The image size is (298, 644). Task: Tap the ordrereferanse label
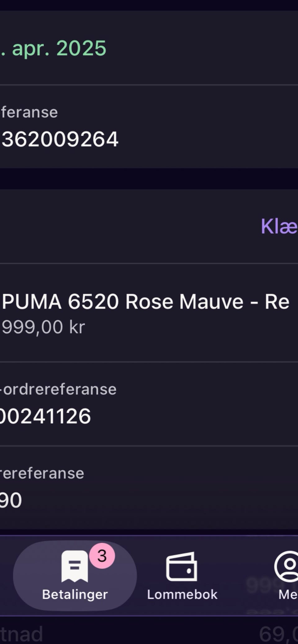pyautogui.click(x=59, y=389)
